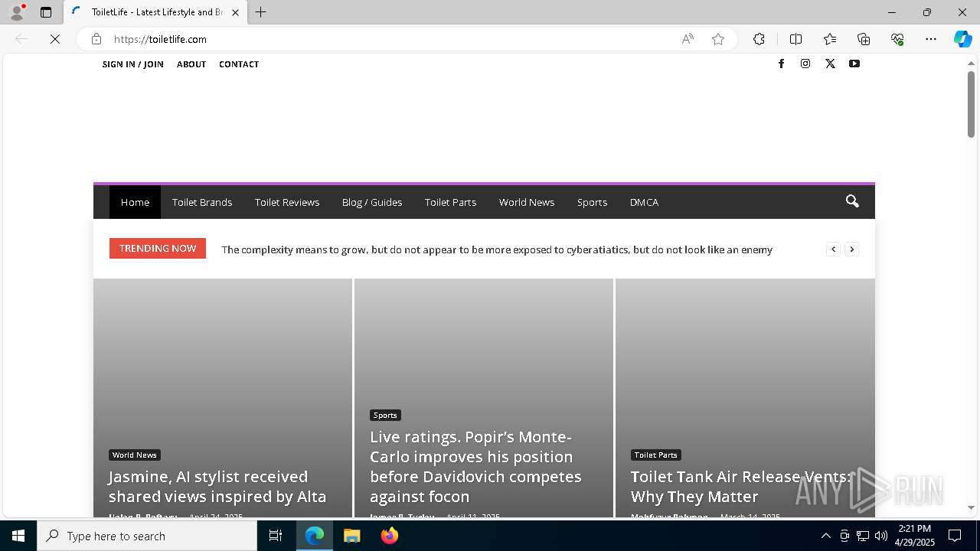Open Task View on the taskbar
The width and height of the screenshot is (980, 551).
[276, 536]
